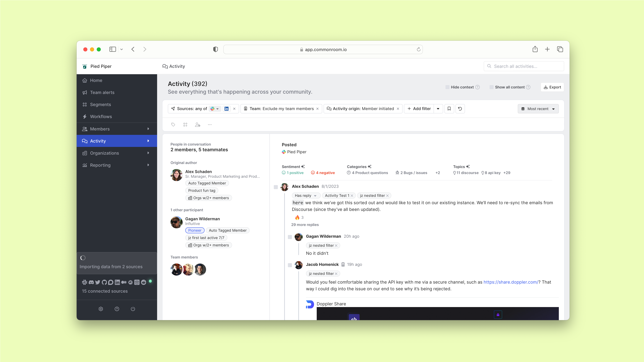This screenshot has height=362, width=644.
Task: Click the power logout icon in sidebar
Action: coord(133,309)
